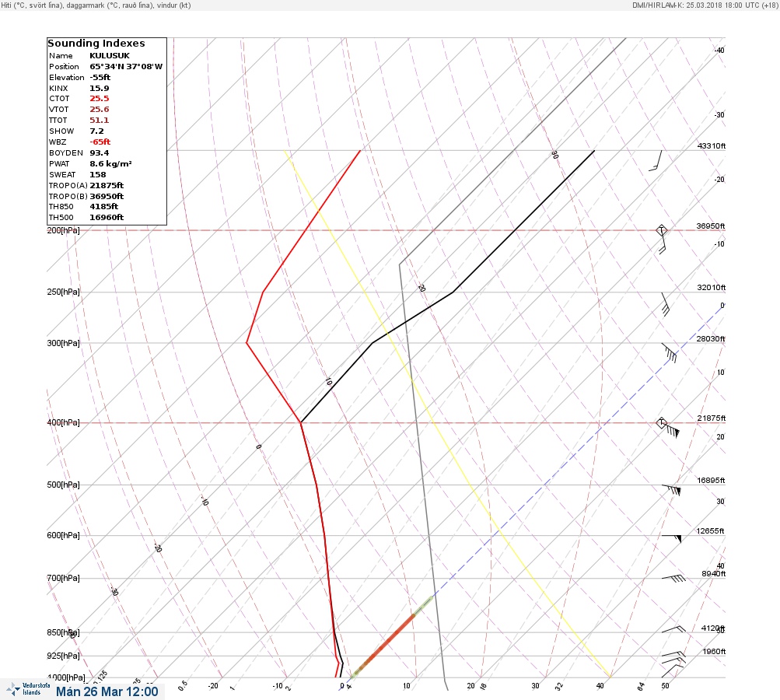The width and height of the screenshot is (780, 700).
Task: Click the 300[hPa] pressure label
Action: click(x=63, y=343)
